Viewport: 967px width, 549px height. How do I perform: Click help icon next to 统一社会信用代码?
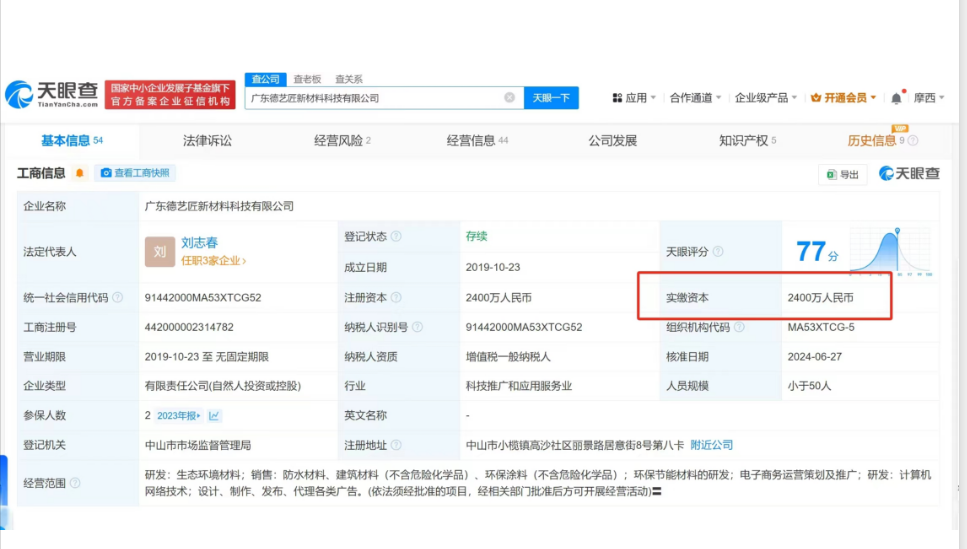coord(118,298)
